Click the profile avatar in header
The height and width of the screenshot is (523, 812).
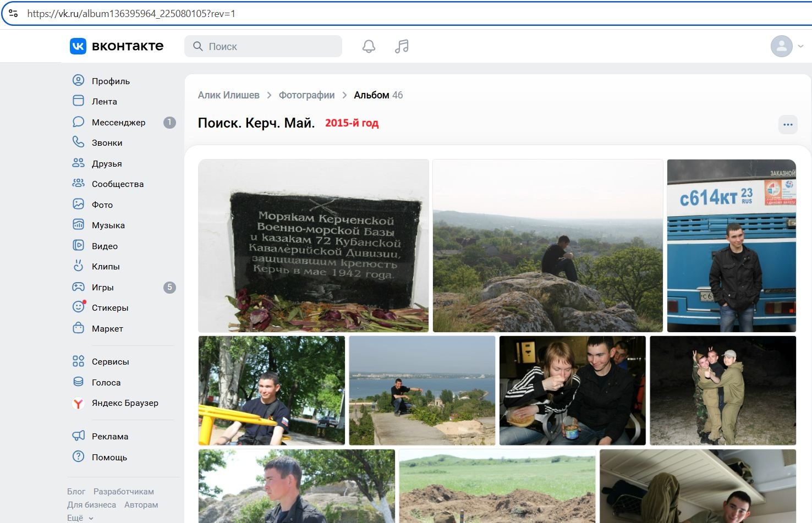coord(782,46)
